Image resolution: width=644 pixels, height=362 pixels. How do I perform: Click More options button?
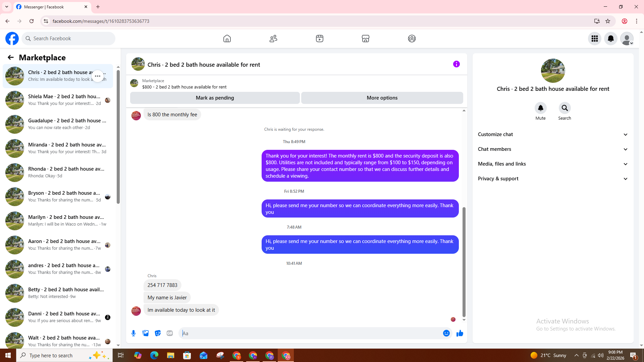382,98
